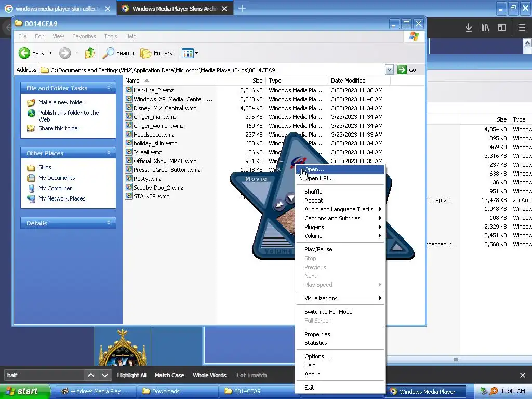Go up one folder level
The width and height of the screenshot is (532, 399).
pos(90,53)
